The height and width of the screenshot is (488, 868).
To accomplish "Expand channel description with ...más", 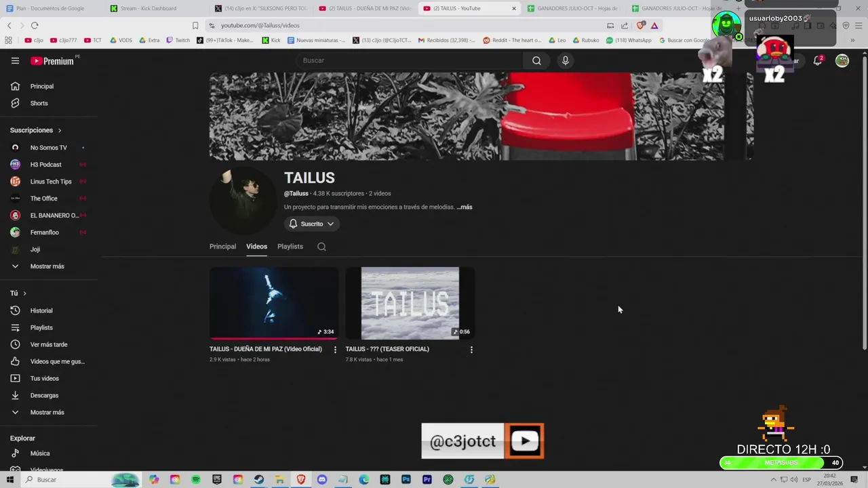I will tap(465, 207).
